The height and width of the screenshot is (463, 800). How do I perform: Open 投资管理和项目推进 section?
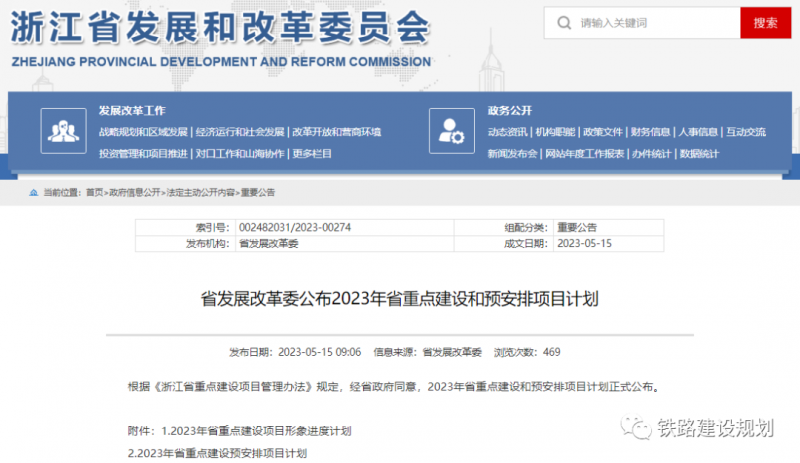point(143,154)
